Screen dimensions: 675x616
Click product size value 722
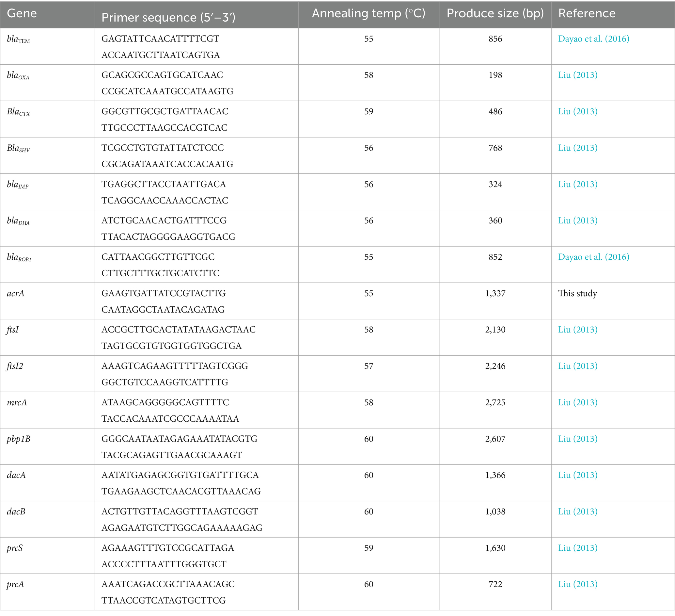(495, 585)
